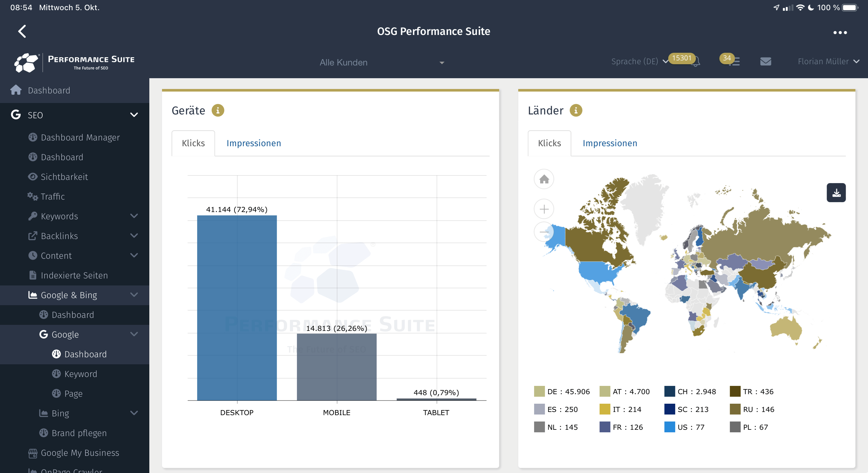Click the CH legend color swatch

pyautogui.click(x=669, y=391)
